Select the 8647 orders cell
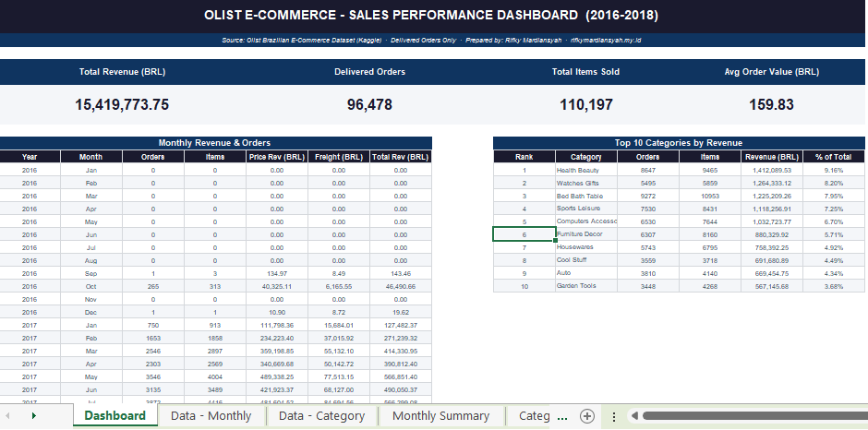This screenshot has width=868, height=430. tap(647, 170)
